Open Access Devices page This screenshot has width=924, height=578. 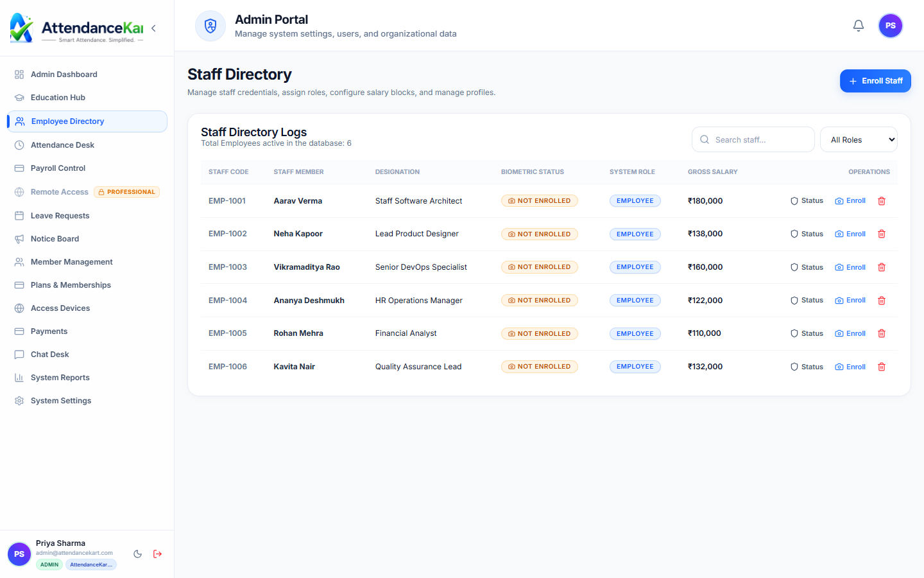pyautogui.click(x=87, y=308)
